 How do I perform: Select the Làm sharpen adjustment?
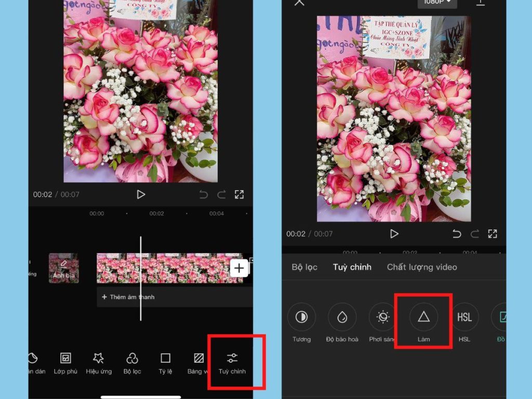coord(423,317)
